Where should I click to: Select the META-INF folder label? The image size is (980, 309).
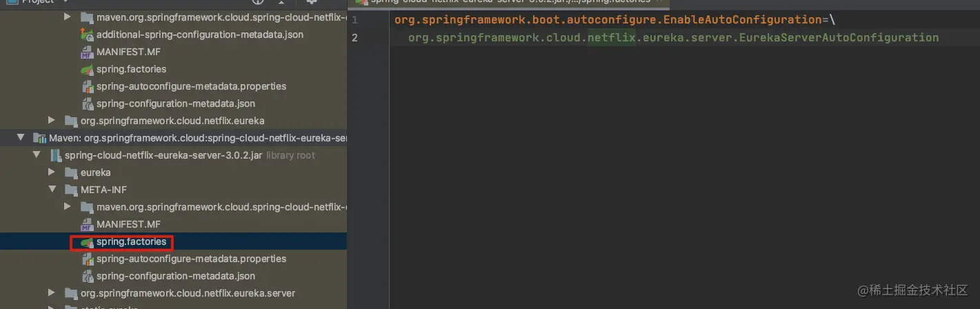click(103, 190)
